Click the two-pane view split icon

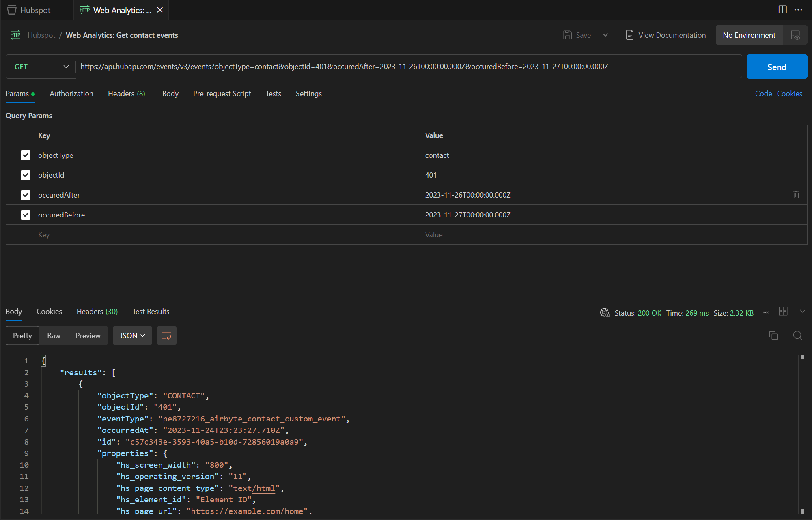point(782,10)
